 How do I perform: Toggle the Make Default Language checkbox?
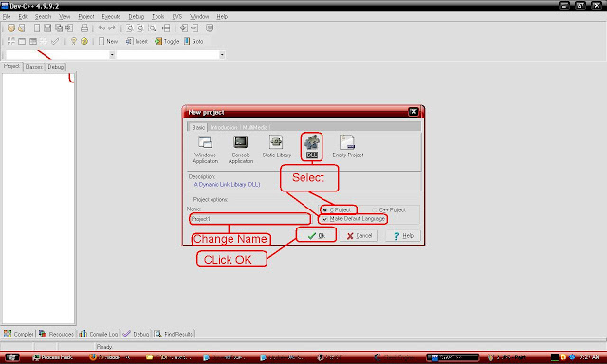325,219
